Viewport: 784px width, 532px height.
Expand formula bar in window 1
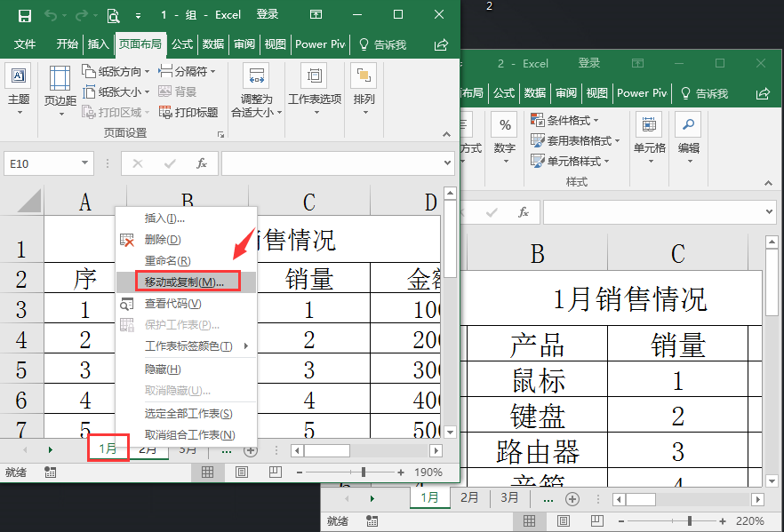pyautogui.click(x=447, y=163)
